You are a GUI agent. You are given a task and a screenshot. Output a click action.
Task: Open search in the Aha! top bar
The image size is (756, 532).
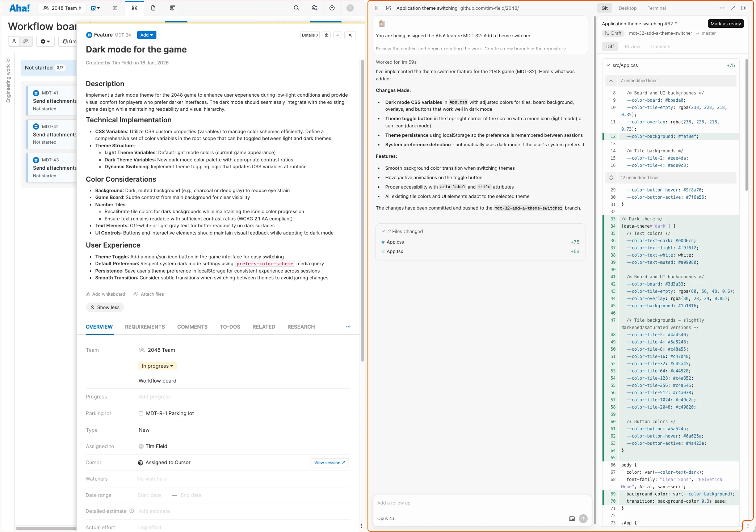coord(296,8)
